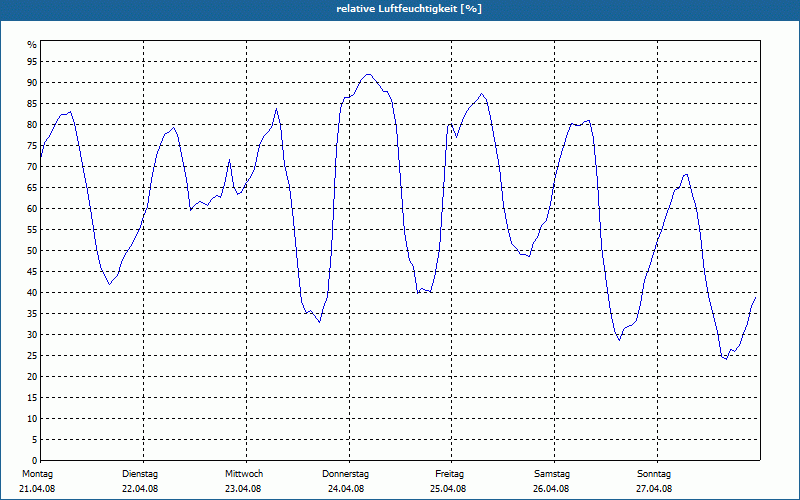The image size is (800, 500).
Task: Select the date '26.04.08'
Action: coord(551,489)
